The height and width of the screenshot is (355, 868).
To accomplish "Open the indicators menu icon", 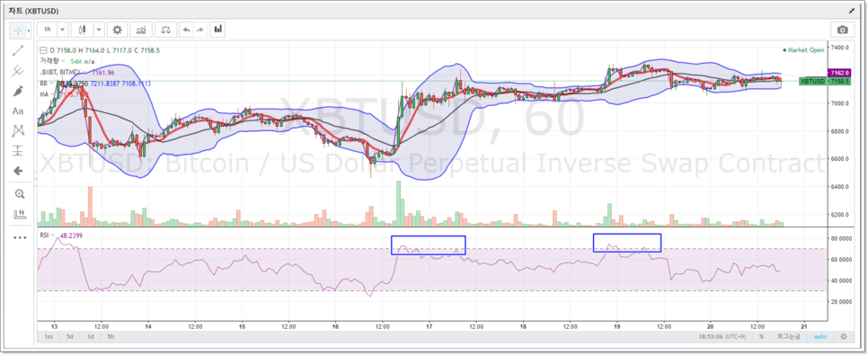I will pyautogui.click(x=141, y=29).
